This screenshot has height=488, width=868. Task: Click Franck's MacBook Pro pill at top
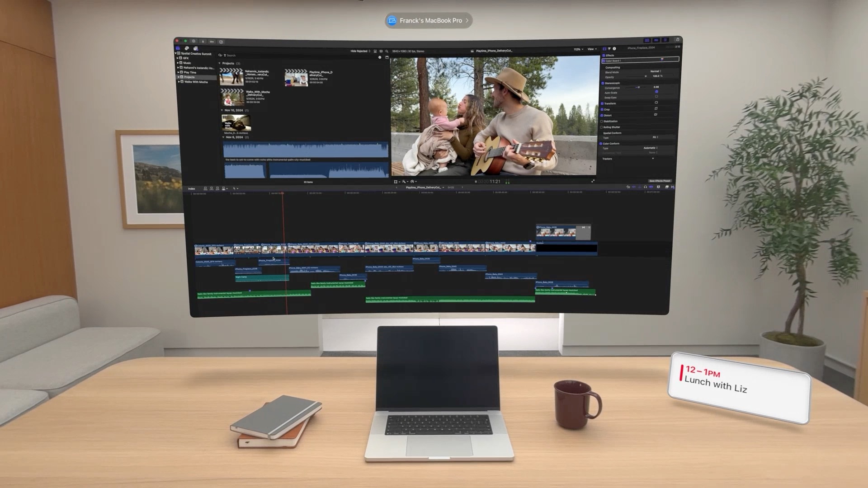(429, 20)
